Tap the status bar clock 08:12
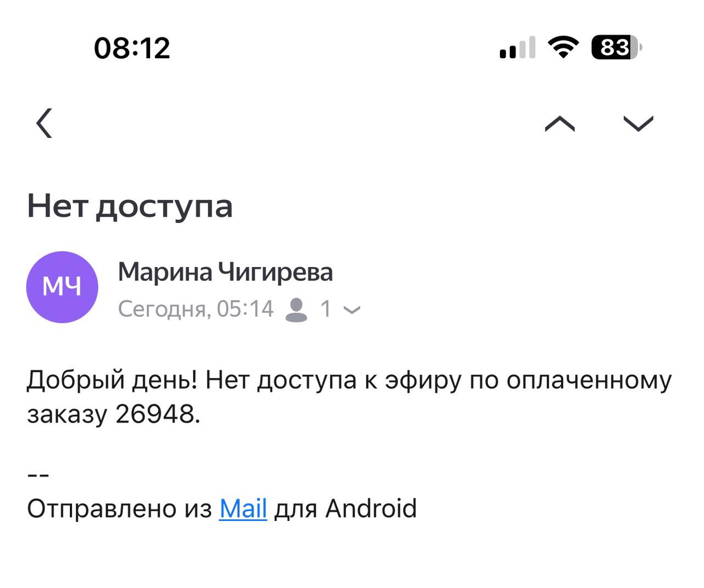 pyautogui.click(x=132, y=48)
